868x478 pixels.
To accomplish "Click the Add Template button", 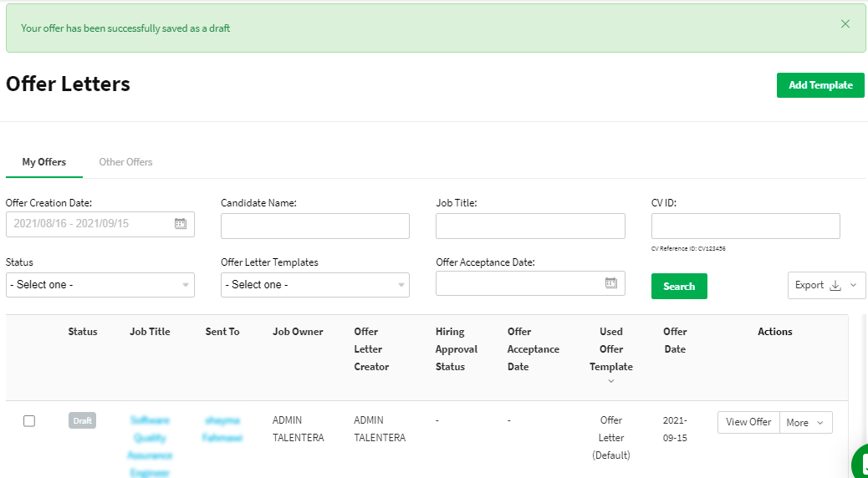I will [820, 85].
